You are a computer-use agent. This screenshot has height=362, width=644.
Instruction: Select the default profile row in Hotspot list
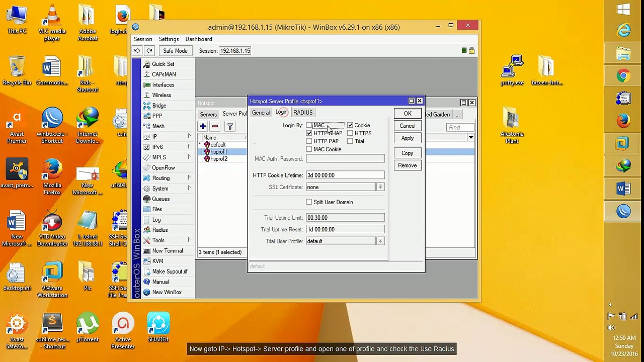(223, 145)
